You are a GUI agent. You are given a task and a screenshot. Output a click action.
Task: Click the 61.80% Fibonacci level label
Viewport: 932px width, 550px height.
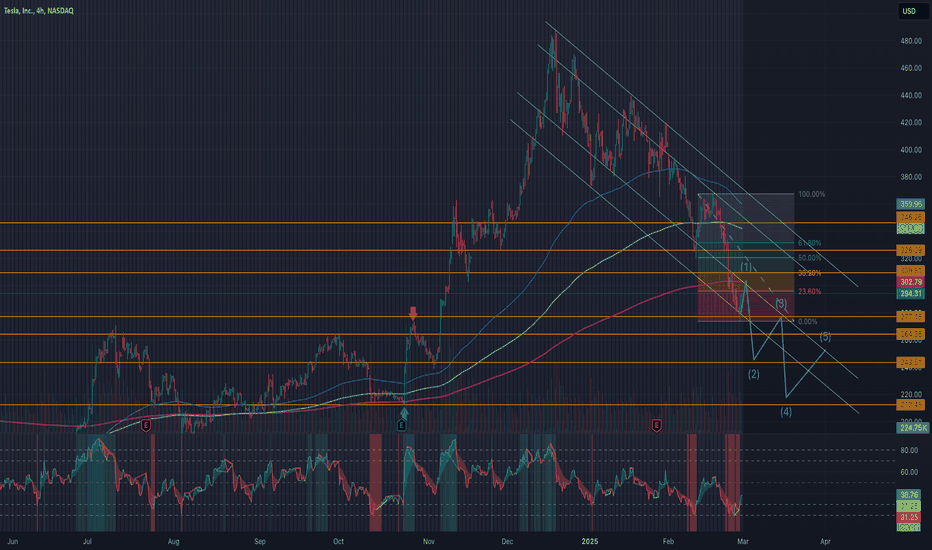(x=810, y=243)
